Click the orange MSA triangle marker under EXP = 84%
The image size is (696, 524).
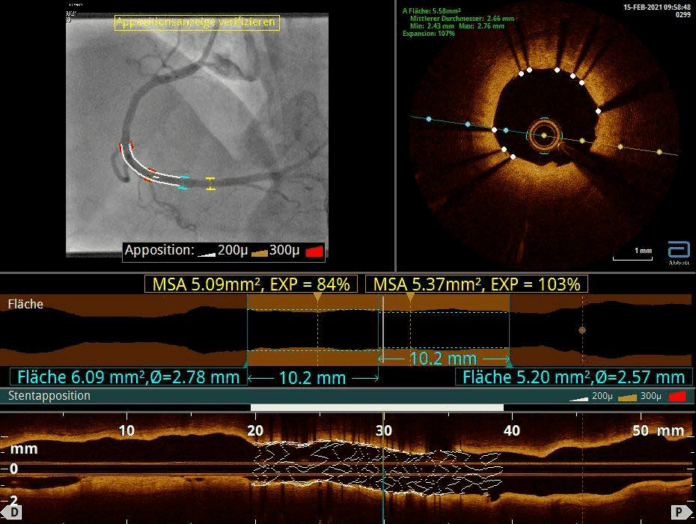317,297
